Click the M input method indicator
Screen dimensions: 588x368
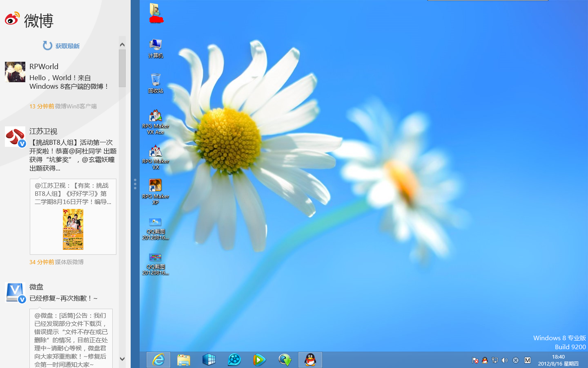(528, 360)
